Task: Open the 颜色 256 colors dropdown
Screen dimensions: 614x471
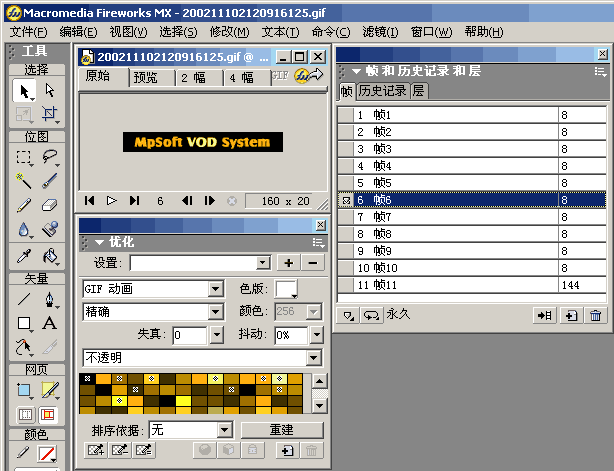Action: 314,312
